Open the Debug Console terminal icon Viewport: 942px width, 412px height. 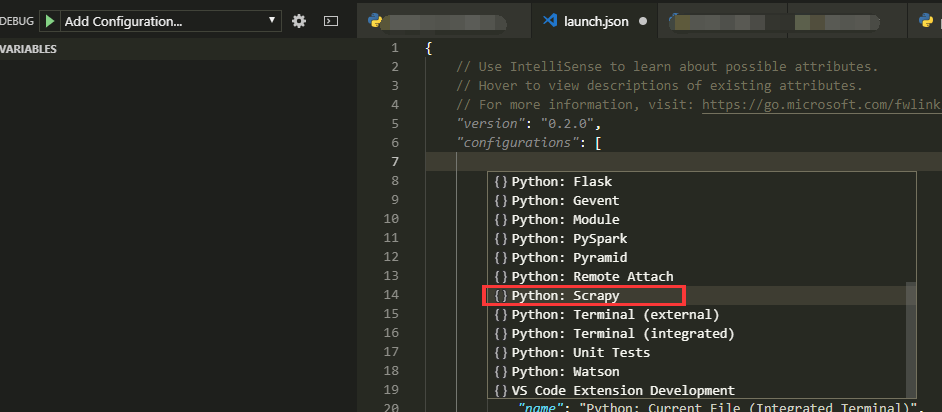tap(332, 20)
